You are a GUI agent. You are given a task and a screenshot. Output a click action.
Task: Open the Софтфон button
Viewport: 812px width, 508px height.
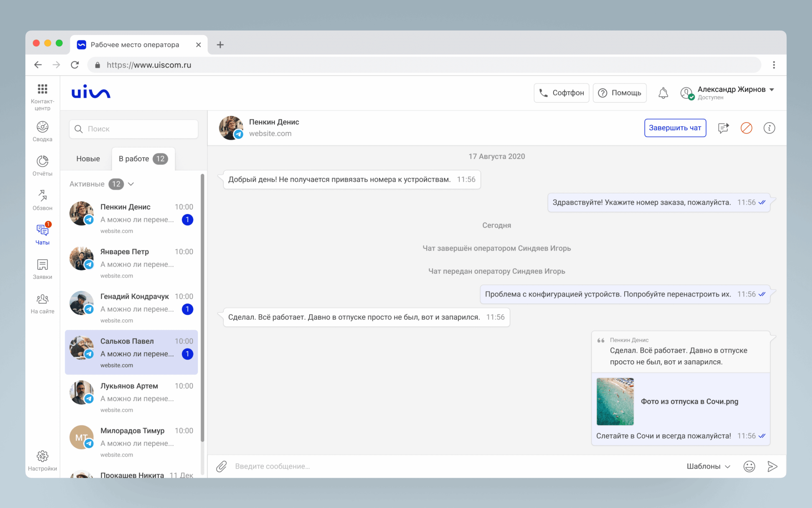[x=561, y=93]
